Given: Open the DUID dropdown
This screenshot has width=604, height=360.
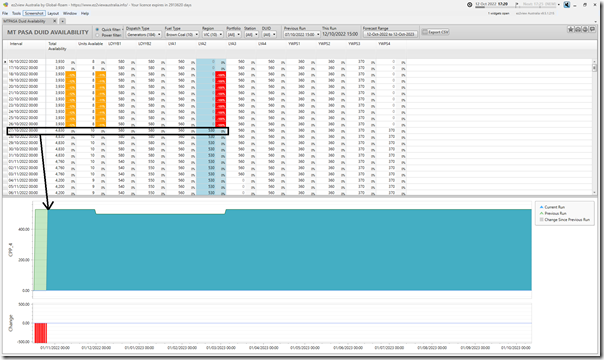Looking at the screenshot, I should tap(269, 34).
